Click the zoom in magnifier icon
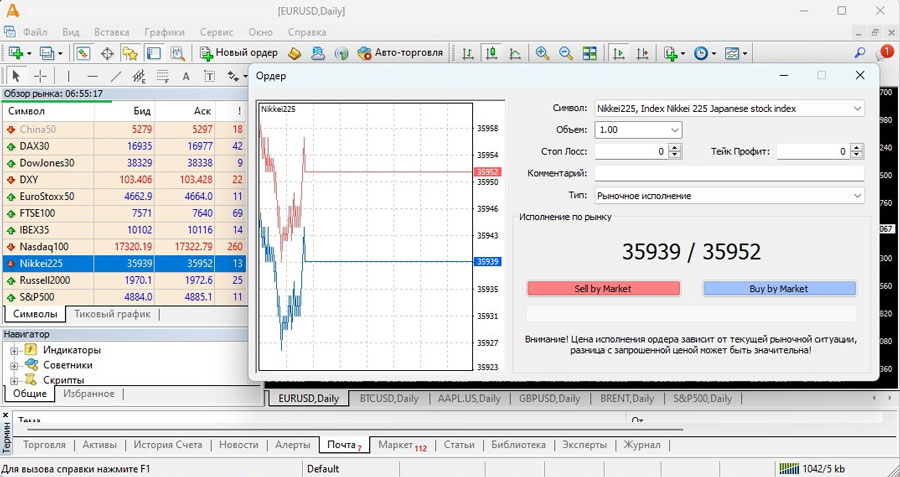900x477 pixels. [542, 53]
